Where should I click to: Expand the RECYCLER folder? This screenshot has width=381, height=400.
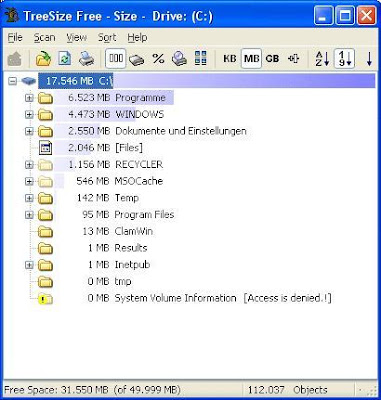29,165
